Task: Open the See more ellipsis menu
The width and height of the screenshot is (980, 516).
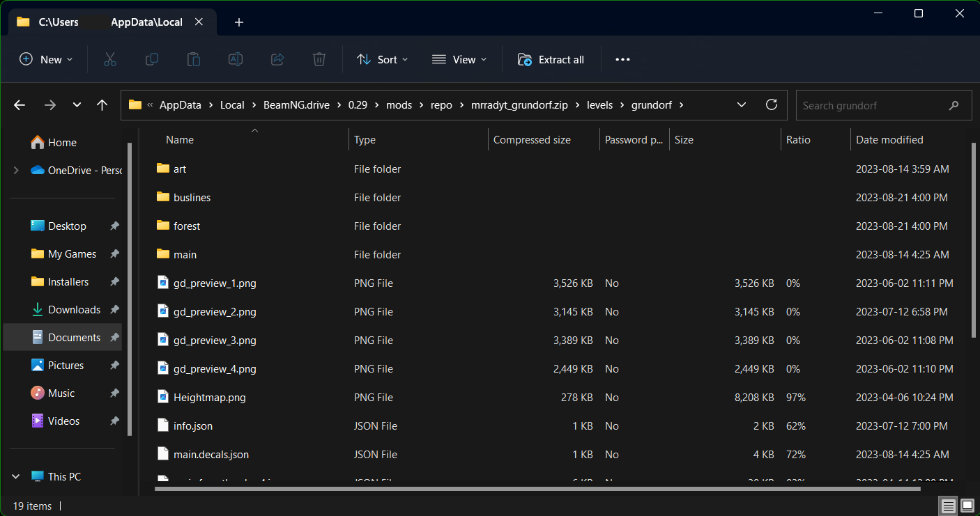Action: (x=622, y=60)
